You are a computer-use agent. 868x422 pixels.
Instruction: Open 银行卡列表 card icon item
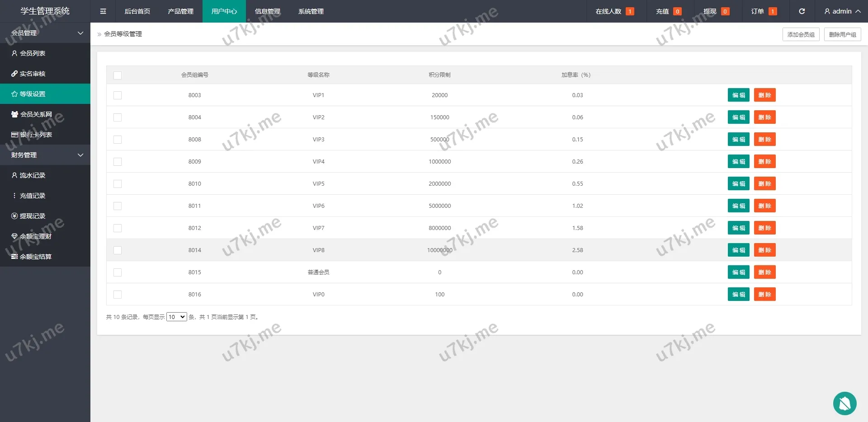coord(14,135)
